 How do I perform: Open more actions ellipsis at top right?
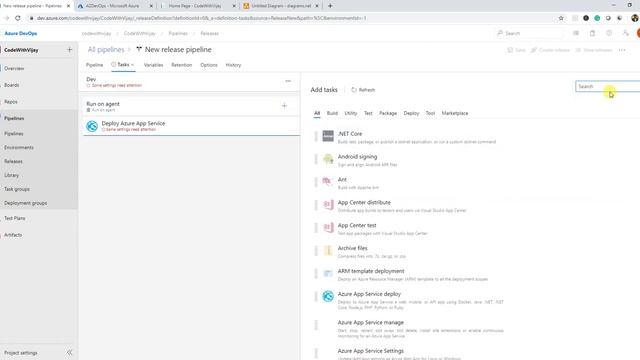click(x=622, y=50)
